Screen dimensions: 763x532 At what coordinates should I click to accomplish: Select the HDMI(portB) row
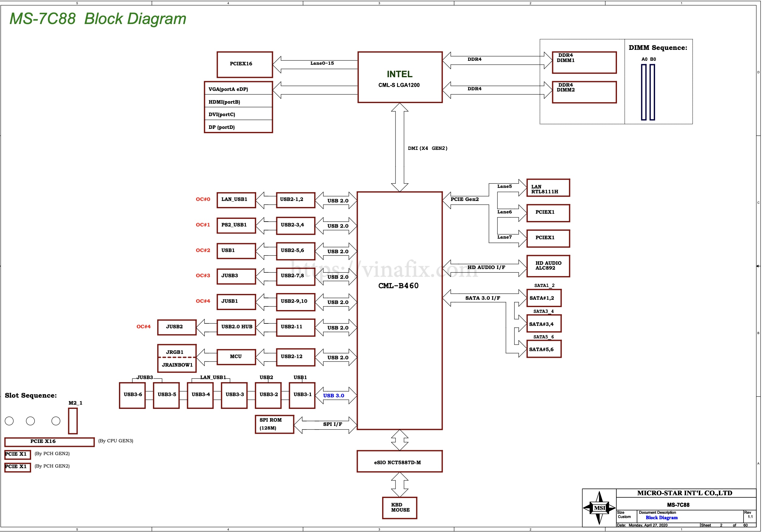click(238, 101)
